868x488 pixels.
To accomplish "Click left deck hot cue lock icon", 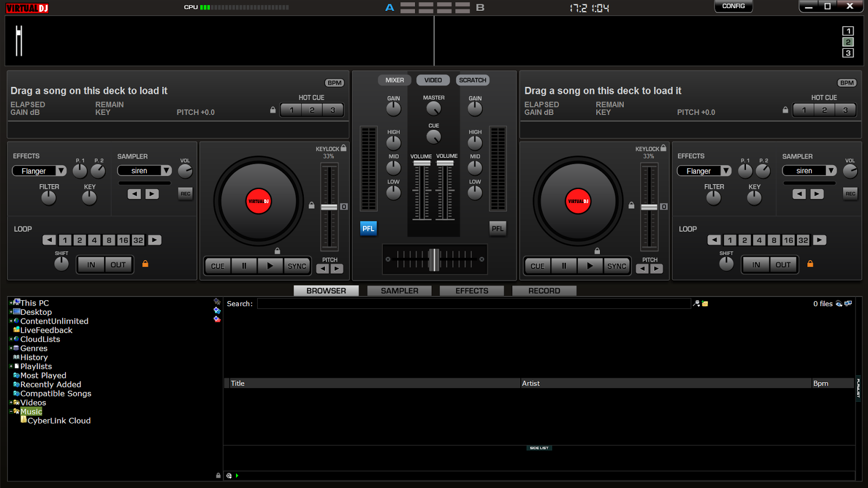I will [x=273, y=110].
